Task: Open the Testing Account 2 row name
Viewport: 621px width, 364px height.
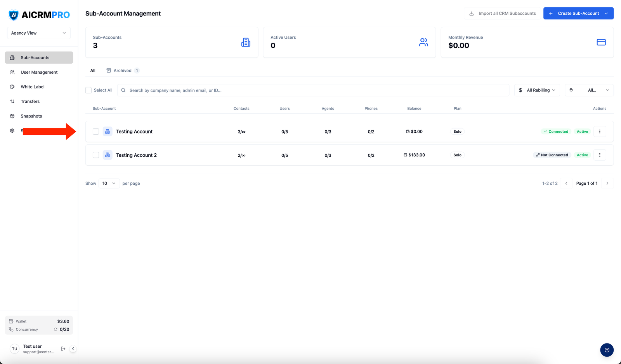Action: tap(136, 155)
